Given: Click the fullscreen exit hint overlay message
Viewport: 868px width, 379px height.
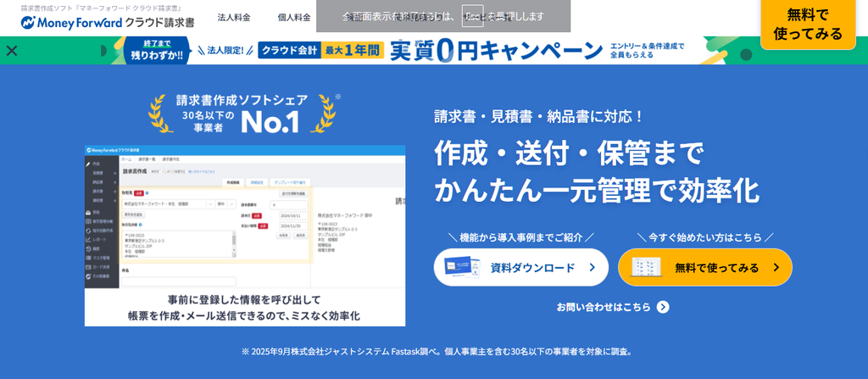Looking at the screenshot, I should tap(443, 16).
